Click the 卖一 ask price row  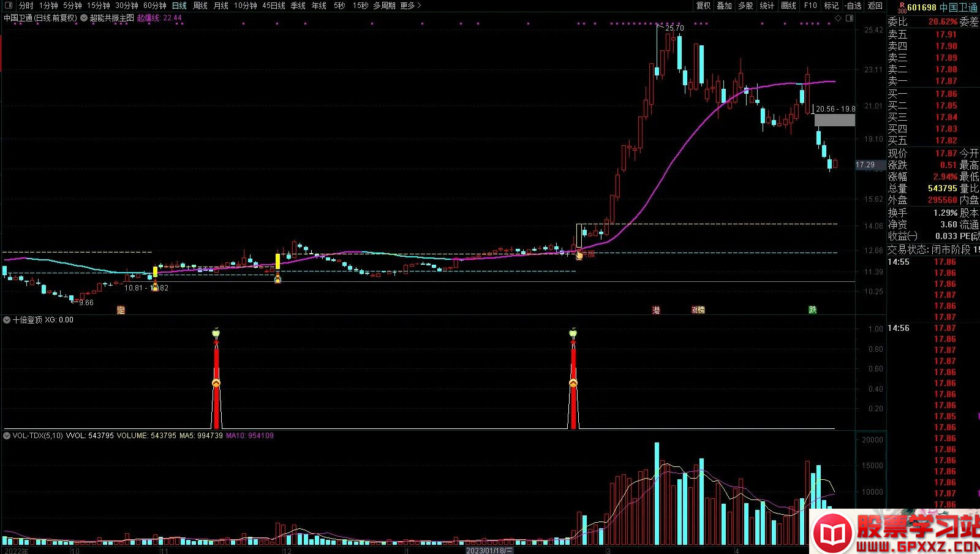(x=933, y=81)
